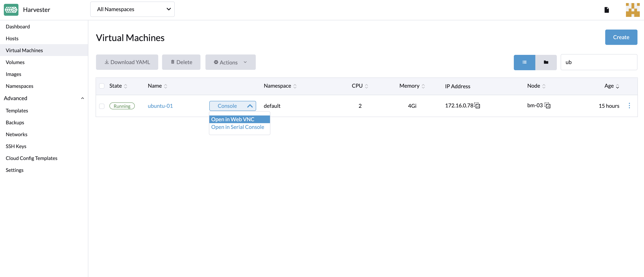The image size is (644, 277).
Task: Click the IP Address column header
Action: 458,87
